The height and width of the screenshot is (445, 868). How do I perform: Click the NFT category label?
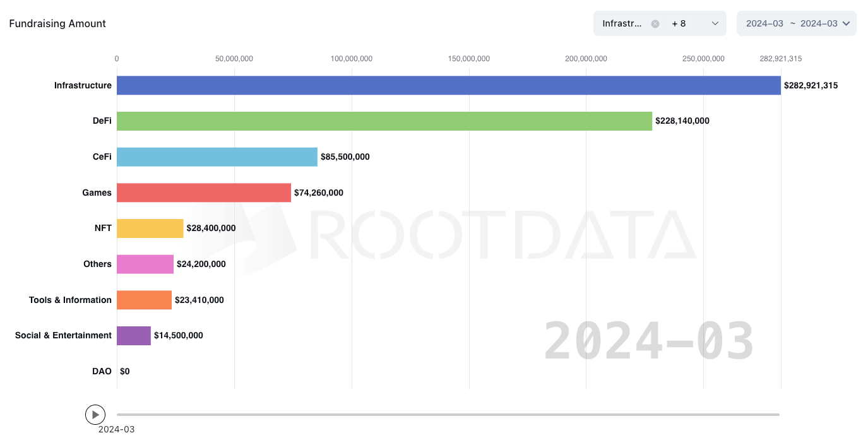(x=103, y=228)
